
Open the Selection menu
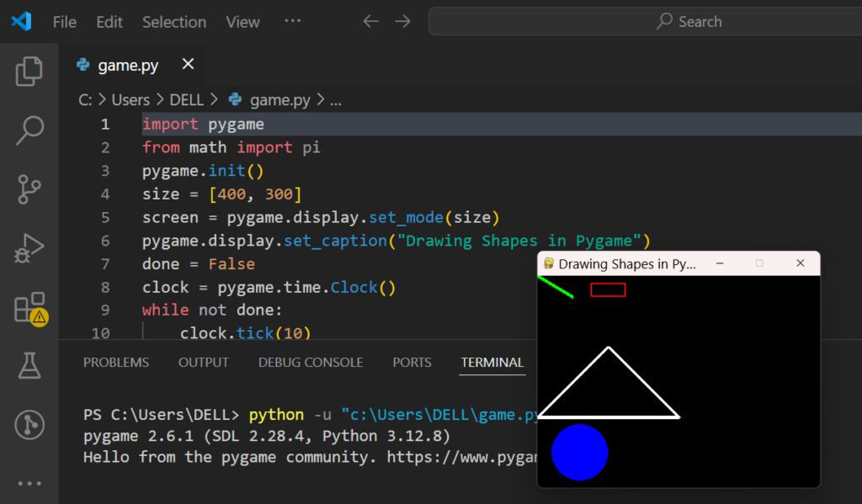pyautogui.click(x=174, y=22)
